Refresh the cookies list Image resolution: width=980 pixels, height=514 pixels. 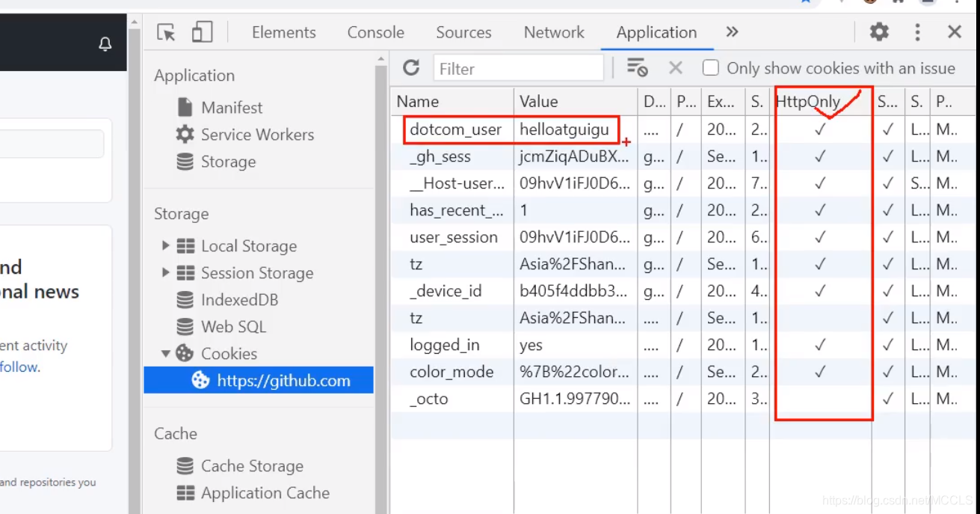point(411,68)
